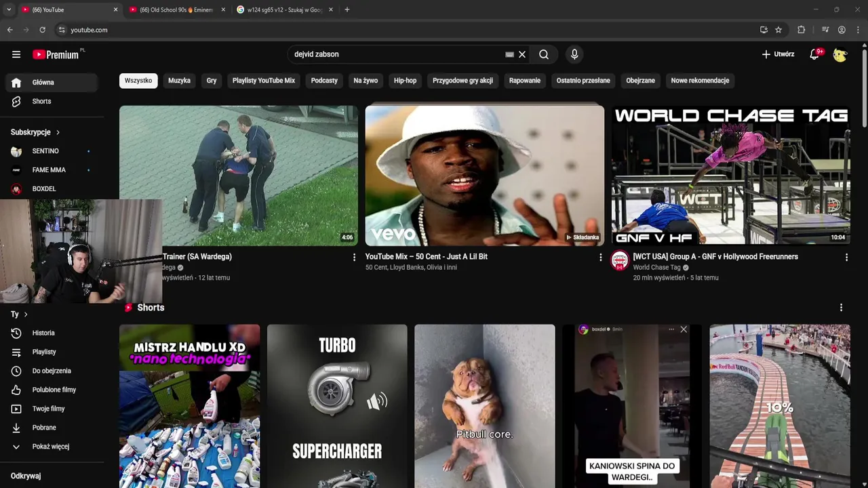The width and height of the screenshot is (868, 488).
Task: Select Nowe rekomendacje chip
Action: [700, 81]
